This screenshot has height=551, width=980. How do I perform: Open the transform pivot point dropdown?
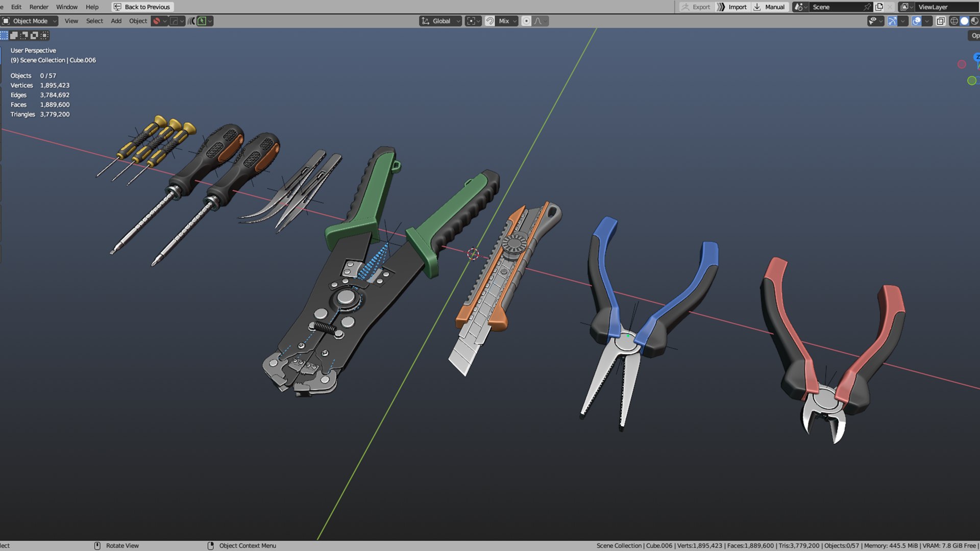473,21
